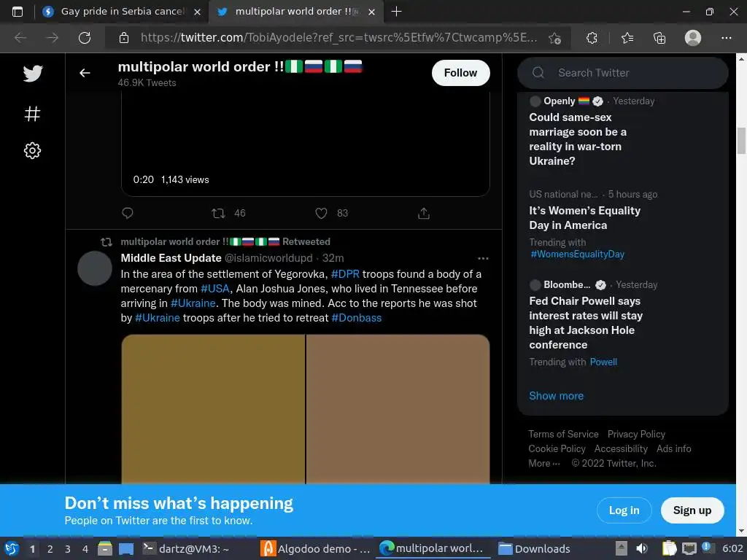
Task: Open the Middle East Update account name
Action: [x=171, y=258]
